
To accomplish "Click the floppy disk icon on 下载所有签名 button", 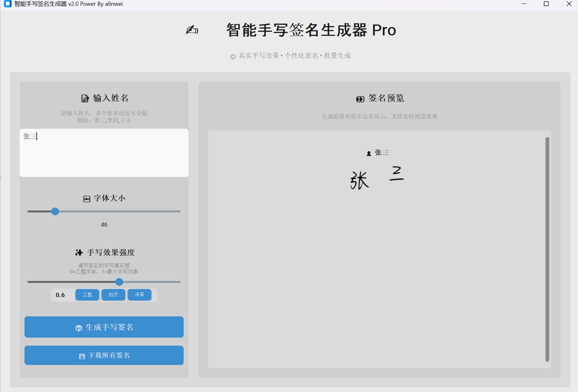I will click(82, 356).
